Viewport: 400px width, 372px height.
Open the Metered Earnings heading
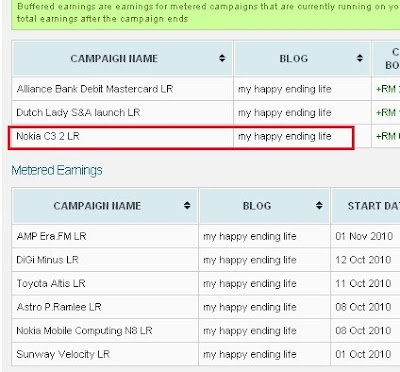[x=57, y=170]
